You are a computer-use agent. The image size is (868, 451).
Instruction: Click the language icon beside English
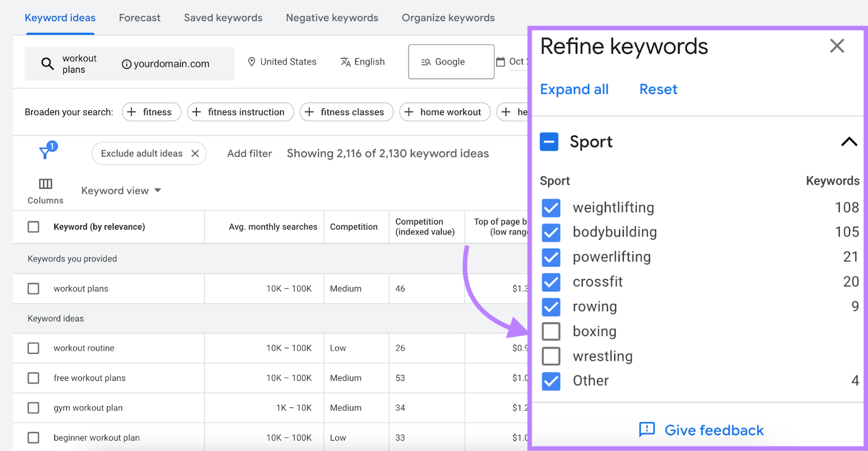pos(346,61)
